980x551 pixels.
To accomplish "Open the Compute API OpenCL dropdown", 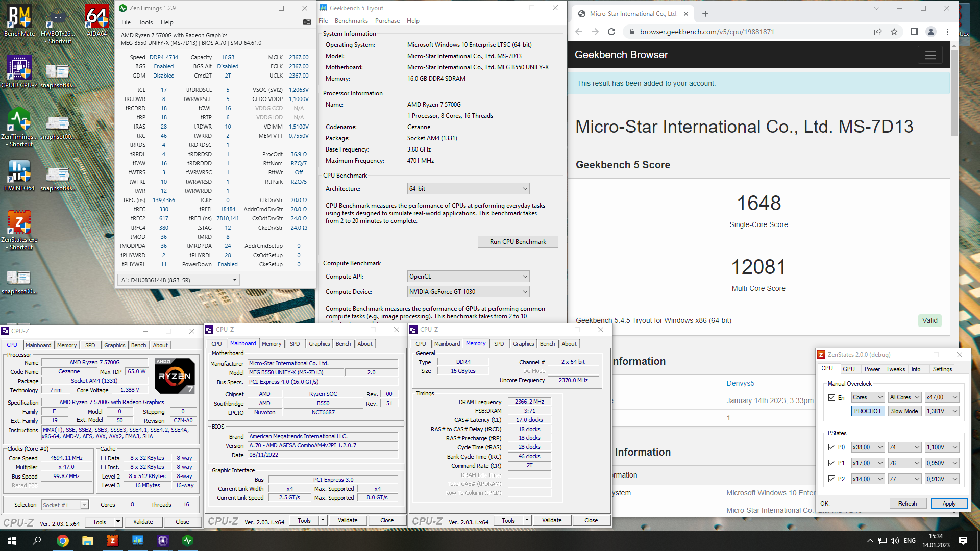I will click(468, 277).
